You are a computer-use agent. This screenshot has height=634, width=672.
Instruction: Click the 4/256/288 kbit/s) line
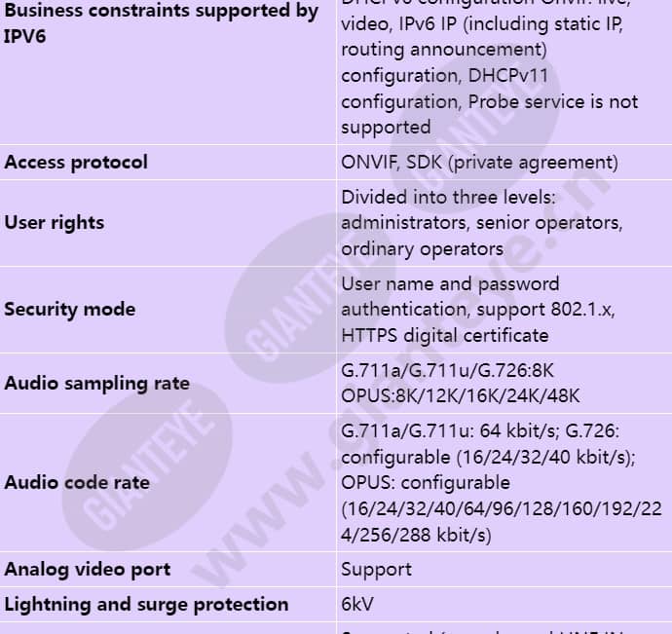click(x=416, y=535)
